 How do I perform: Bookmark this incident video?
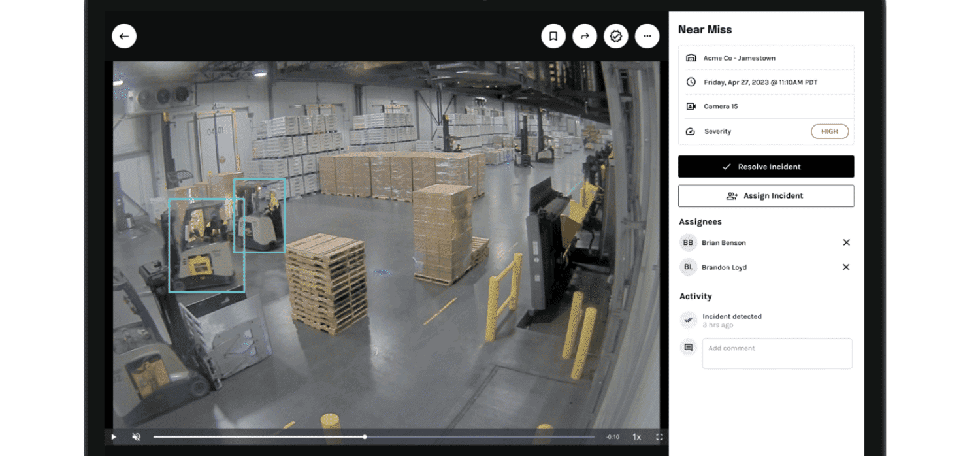coord(553,37)
